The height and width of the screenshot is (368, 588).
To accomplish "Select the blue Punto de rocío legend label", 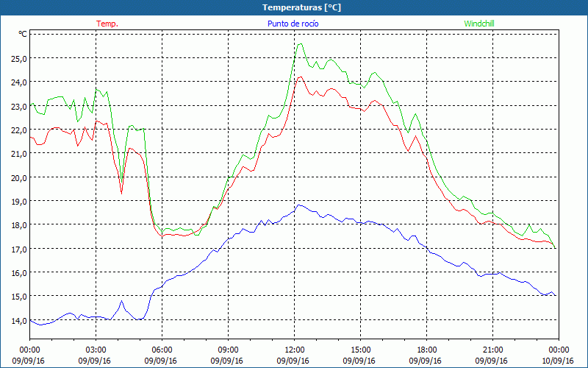I will [x=293, y=24].
